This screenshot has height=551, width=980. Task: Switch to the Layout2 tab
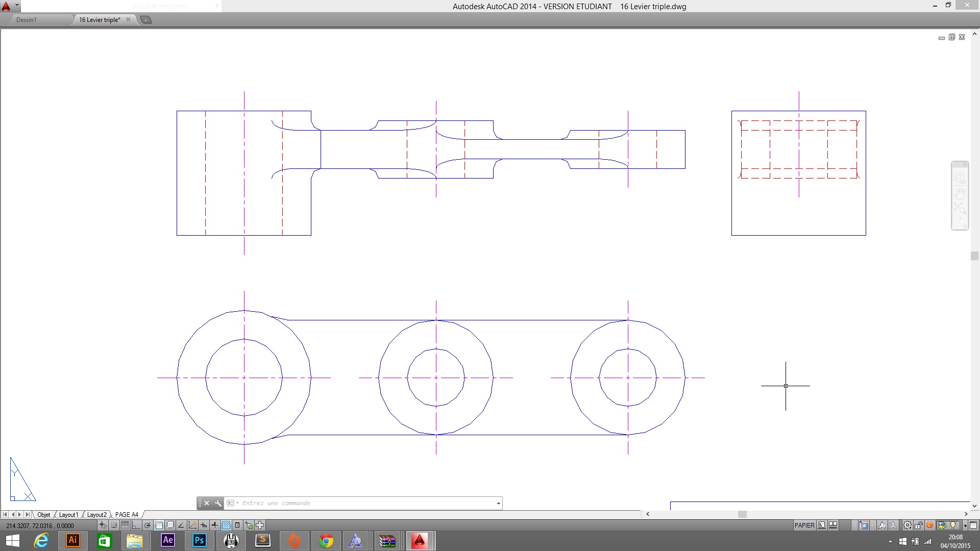pyautogui.click(x=96, y=514)
